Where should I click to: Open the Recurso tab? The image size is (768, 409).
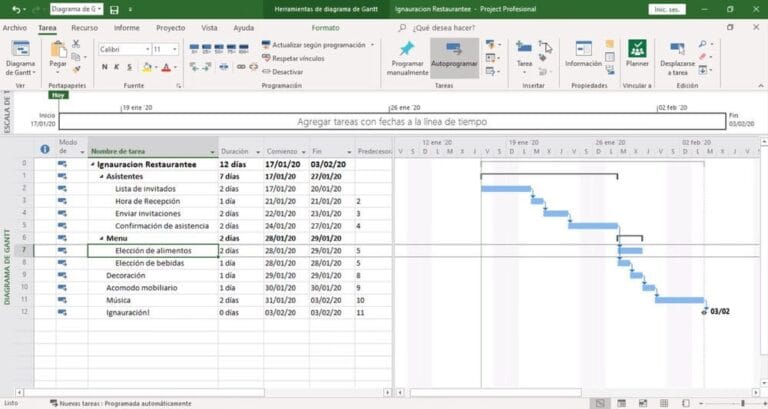point(84,28)
